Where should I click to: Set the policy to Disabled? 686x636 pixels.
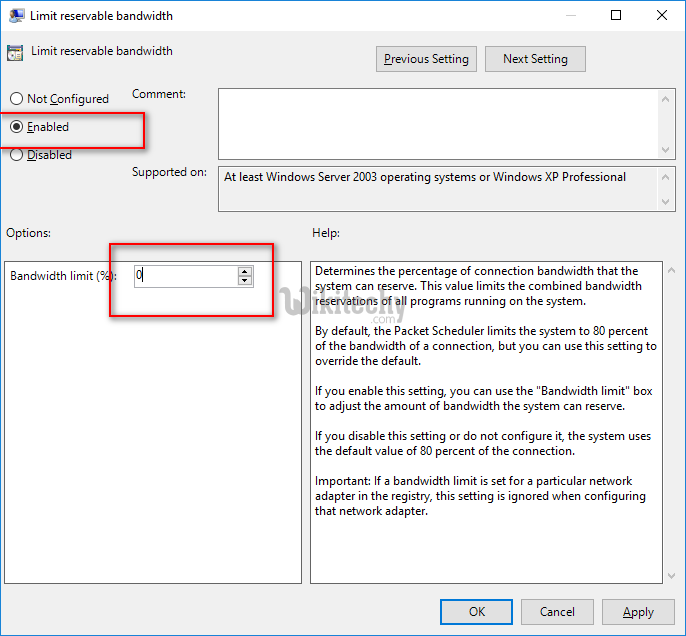click(x=16, y=155)
